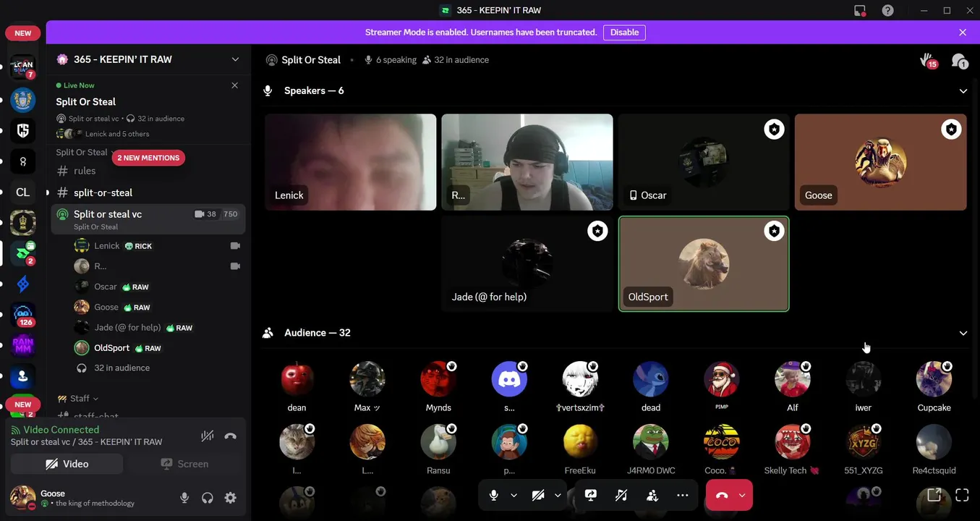This screenshot has width=980, height=521.
Task: Click the disconnect phone icon in Video Connected panel
Action: 231,436
